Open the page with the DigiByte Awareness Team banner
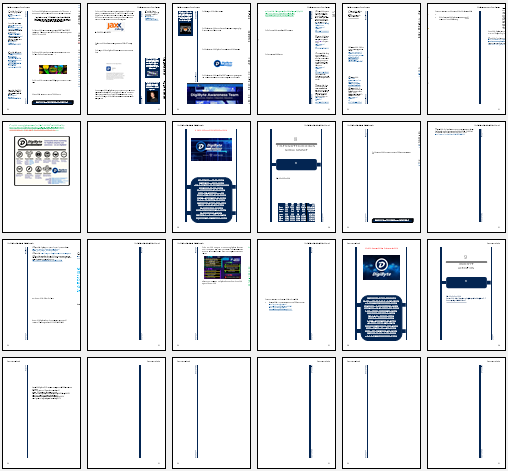 pyautogui.click(x=211, y=59)
